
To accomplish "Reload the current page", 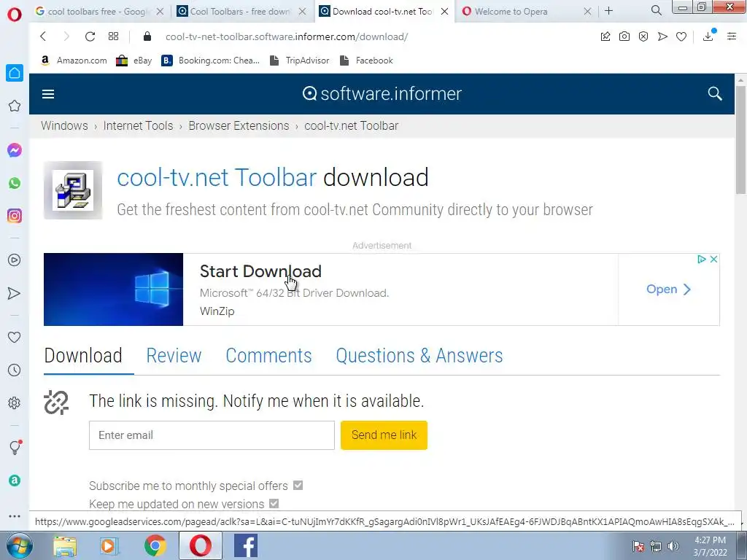I will [90, 36].
